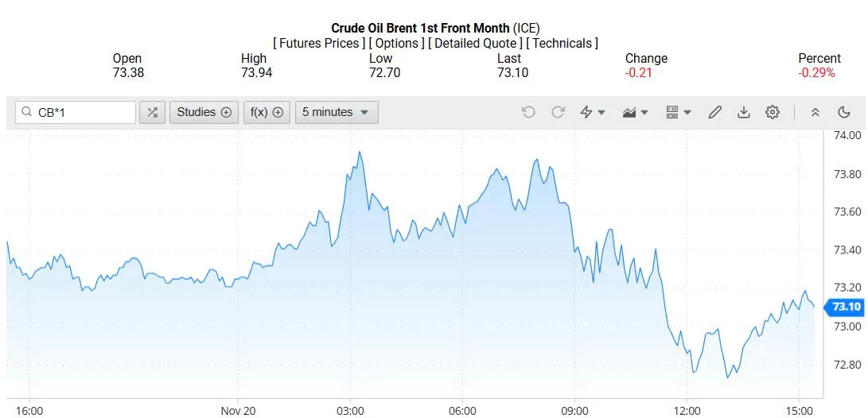Select the pencil drawing tool

tap(714, 113)
